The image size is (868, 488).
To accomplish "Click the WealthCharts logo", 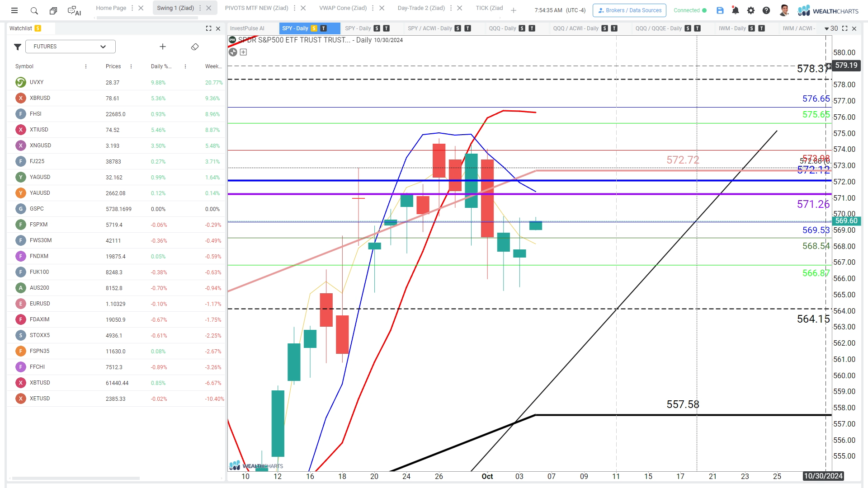I will [828, 10].
